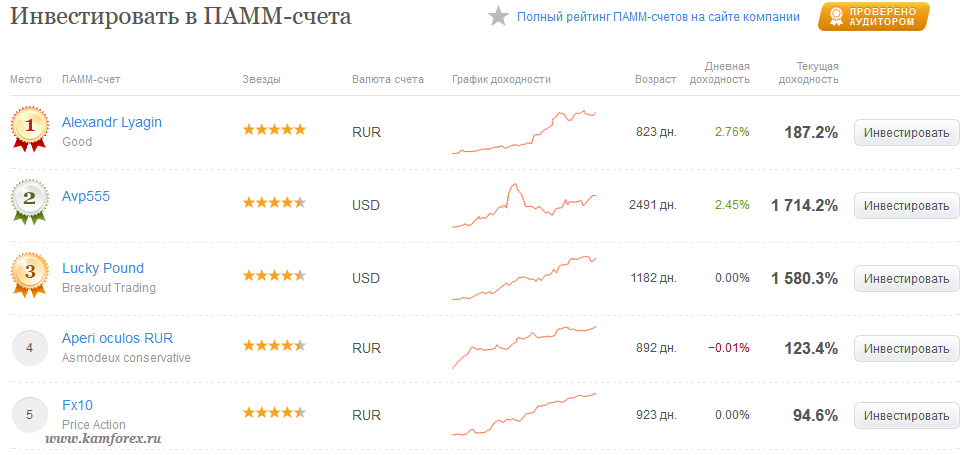Image resolution: width=970 pixels, height=455 pixels.
Task: Invest in the Fx10 account
Action: tap(906, 416)
